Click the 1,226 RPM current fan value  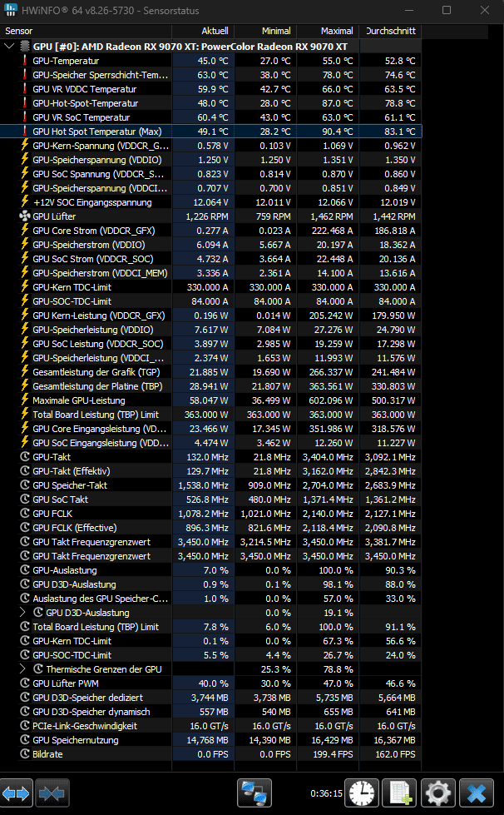tap(206, 216)
